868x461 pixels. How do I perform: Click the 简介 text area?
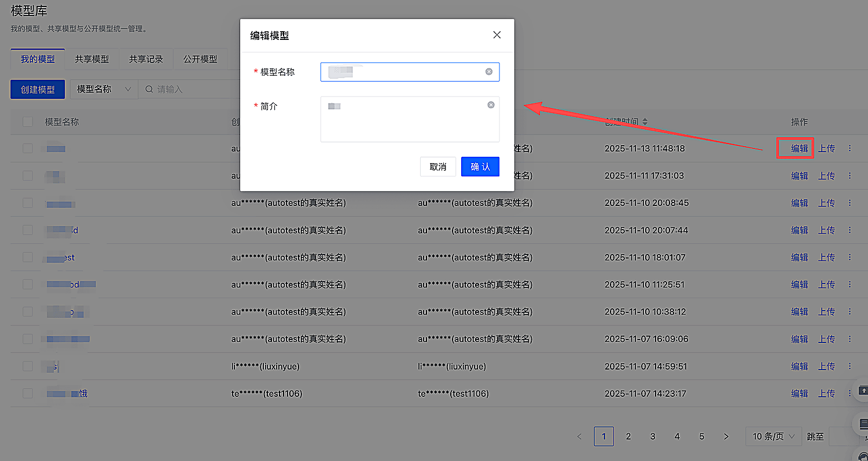[x=410, y=119]
